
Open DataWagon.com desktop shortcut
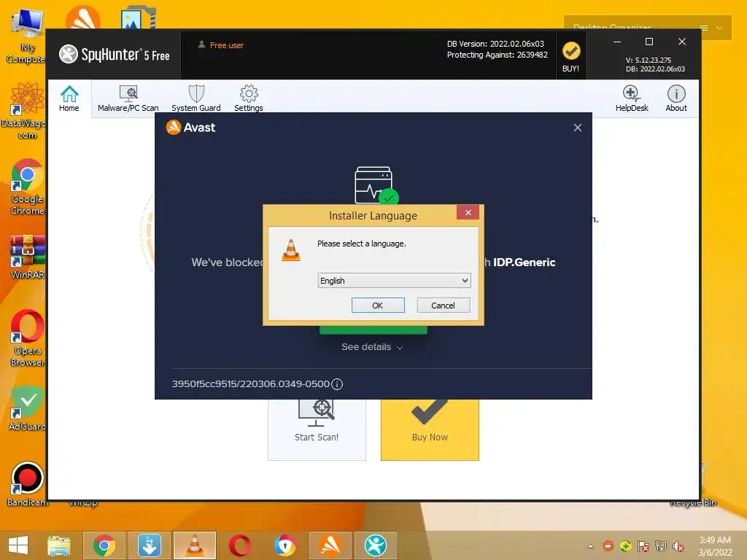click(26, 111)
